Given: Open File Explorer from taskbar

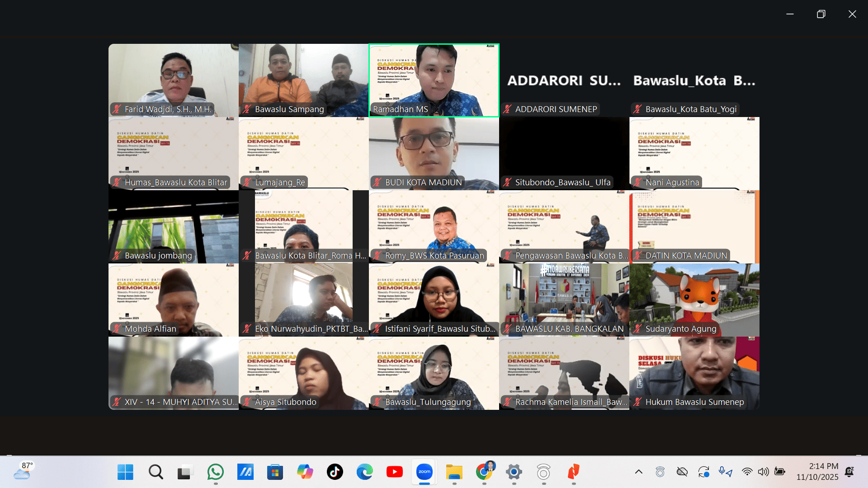Looking at the screenshot, I should [x=454, y=472].
